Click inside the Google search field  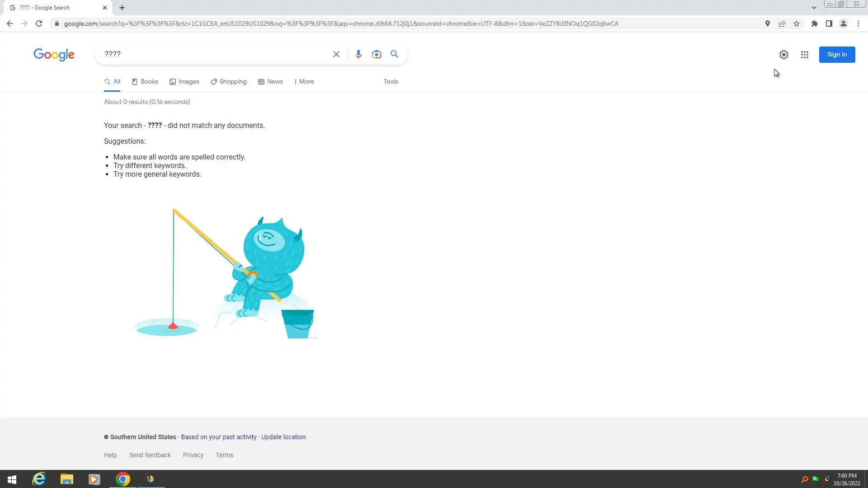pos(212,54)
